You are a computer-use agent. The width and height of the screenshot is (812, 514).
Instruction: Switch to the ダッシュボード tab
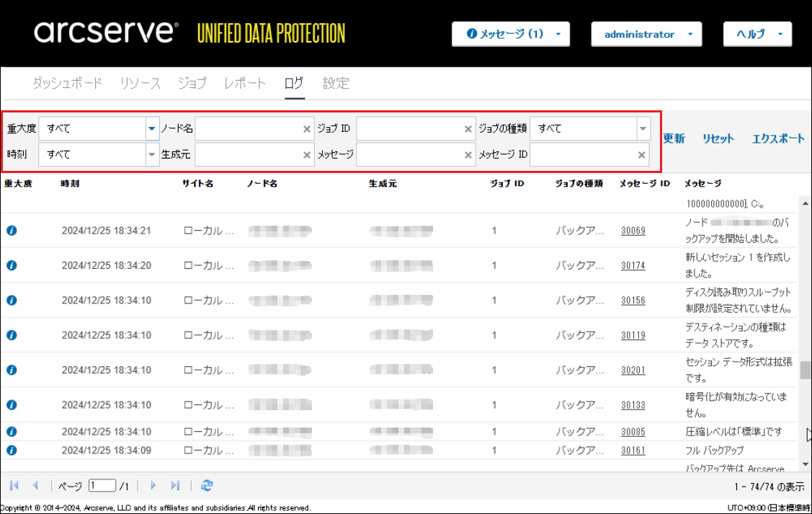coord(67,84)
